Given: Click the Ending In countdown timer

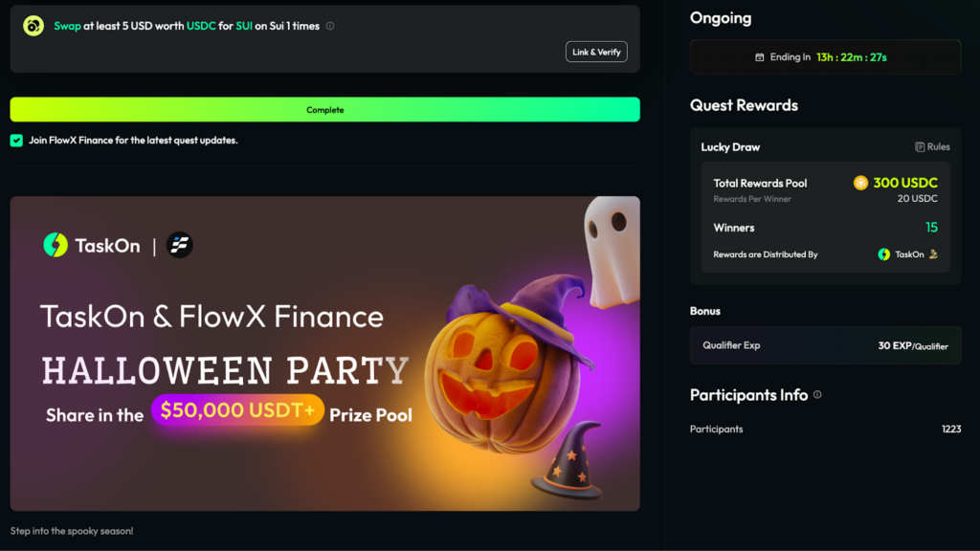Looking at the screenshot, I should pos(851,56).
